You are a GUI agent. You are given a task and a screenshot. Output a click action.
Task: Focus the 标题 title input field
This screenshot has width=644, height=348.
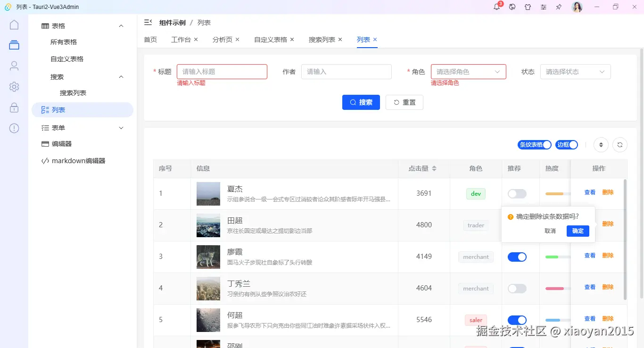pyautogui.click(x=222, y=71)
